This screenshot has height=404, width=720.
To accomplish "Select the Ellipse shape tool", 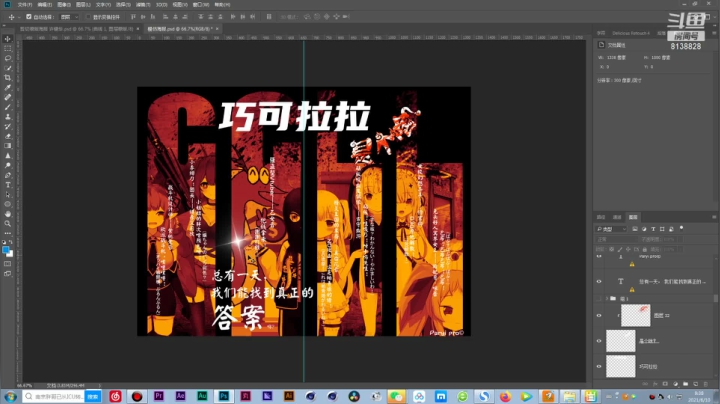I will coord(8,204).
